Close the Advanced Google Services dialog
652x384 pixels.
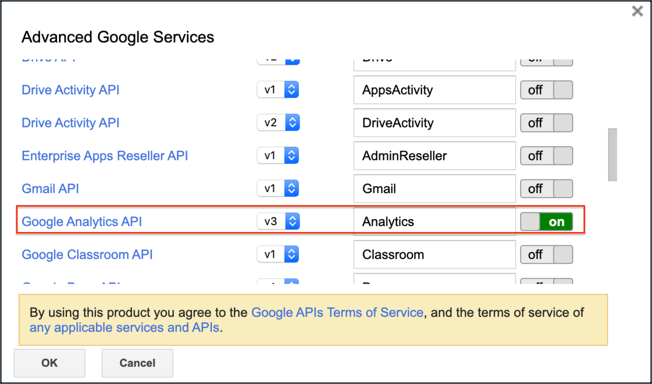(x=637, y=11)
